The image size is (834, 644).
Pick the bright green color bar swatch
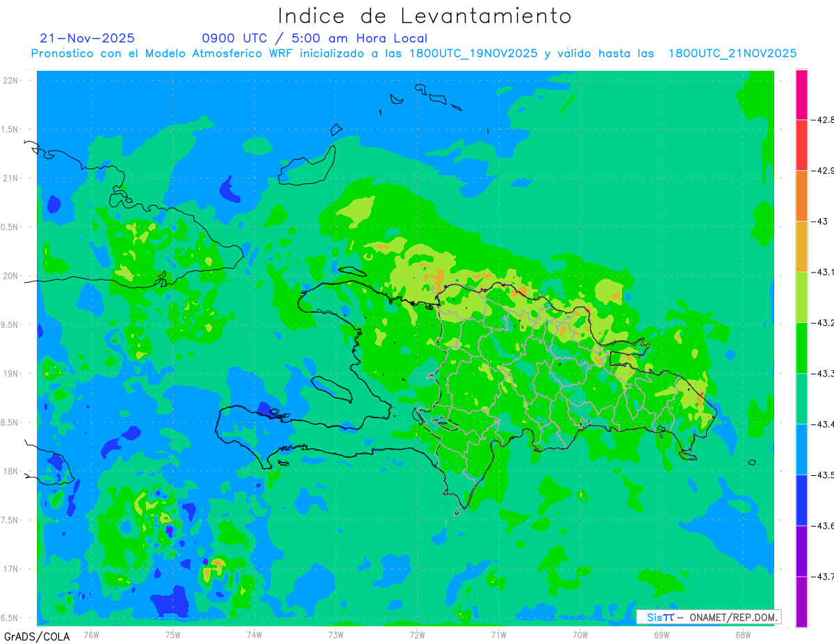tap(801, 348)
